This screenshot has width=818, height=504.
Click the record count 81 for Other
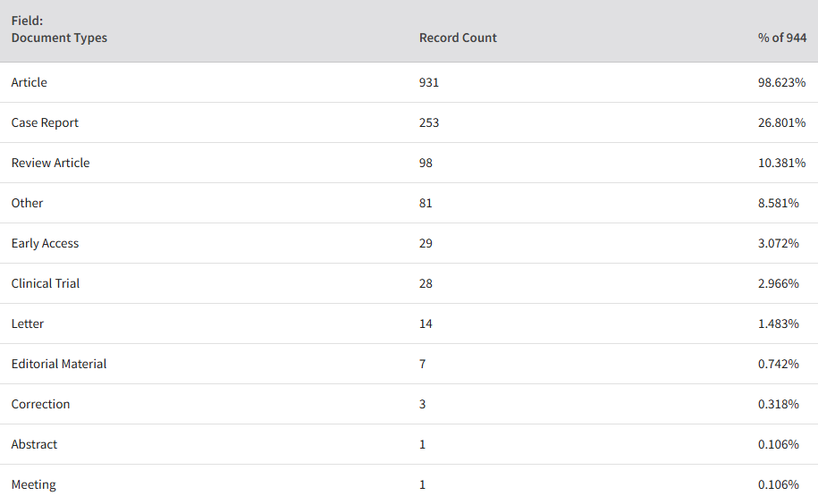tap(426, 203)
